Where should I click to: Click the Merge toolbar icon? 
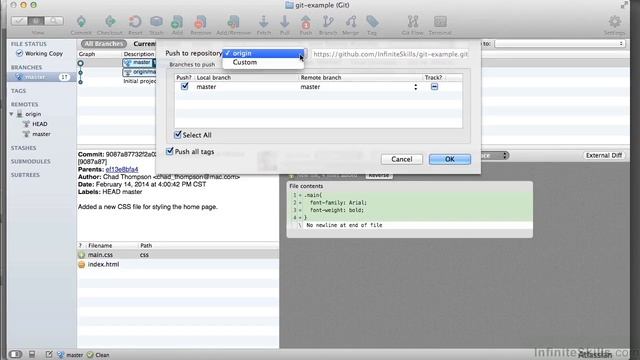tap(351, 22)
